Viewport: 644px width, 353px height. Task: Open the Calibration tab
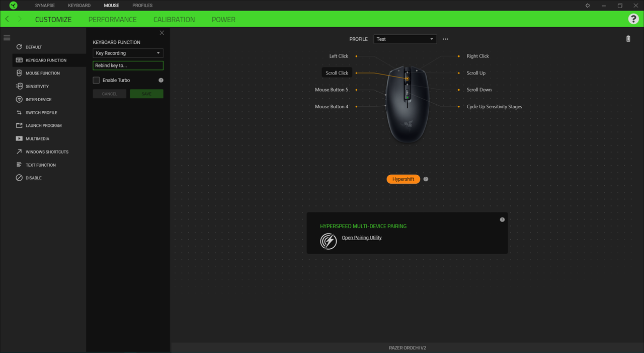pos(174,19)
